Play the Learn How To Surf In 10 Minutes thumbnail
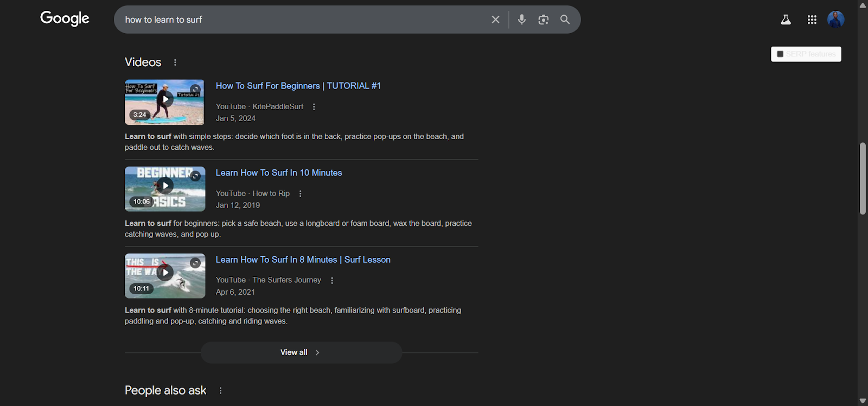Image resolution: width=868 pixels, height=406 pixels. point(165,186)
